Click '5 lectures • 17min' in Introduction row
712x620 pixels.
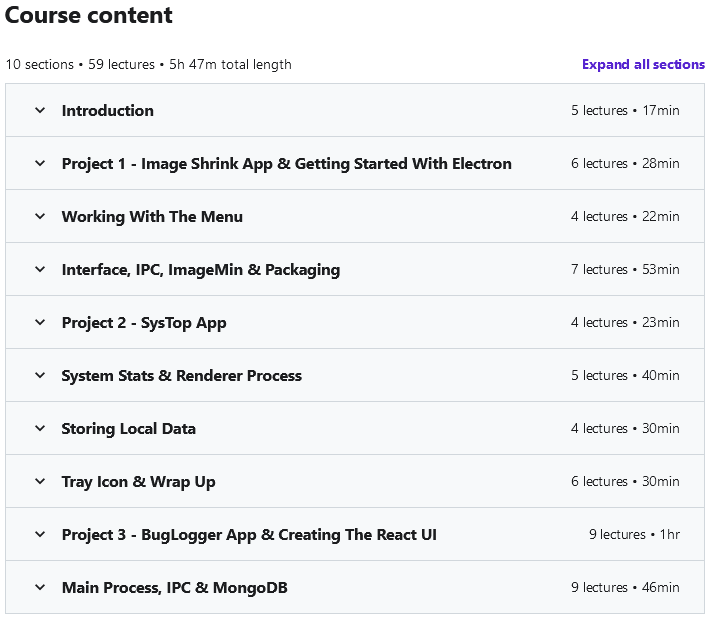(x=625, y=110)
